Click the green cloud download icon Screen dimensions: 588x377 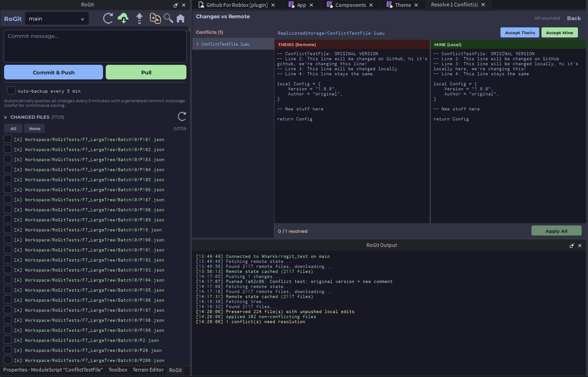click(123, 19)
